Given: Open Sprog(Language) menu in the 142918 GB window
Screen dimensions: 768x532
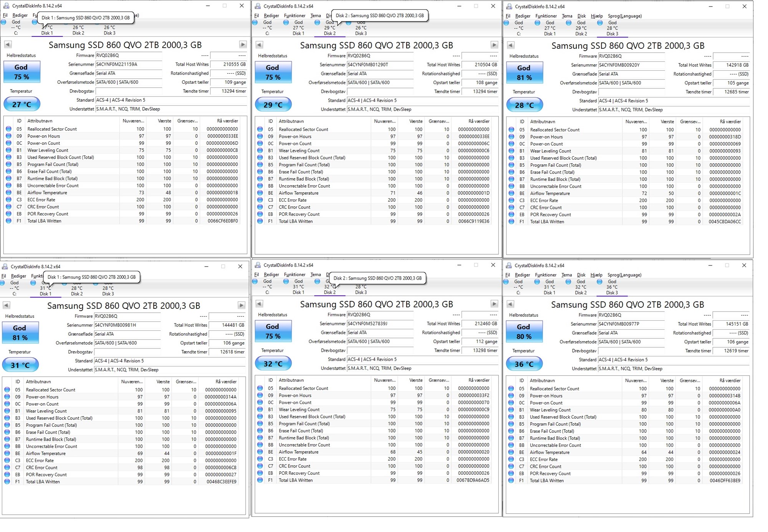Looking at the screenshot, I should point(625,16).
